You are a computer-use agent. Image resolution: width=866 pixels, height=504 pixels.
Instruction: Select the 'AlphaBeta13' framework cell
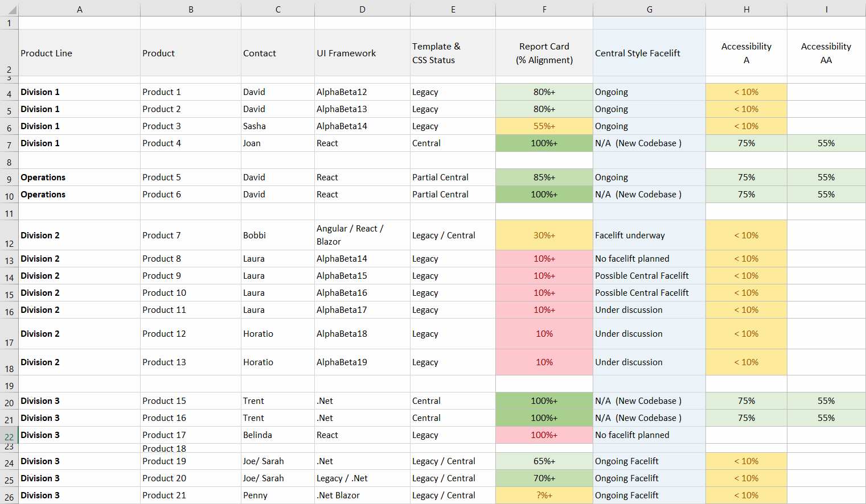pyautogui.click(x=362, y=109)
